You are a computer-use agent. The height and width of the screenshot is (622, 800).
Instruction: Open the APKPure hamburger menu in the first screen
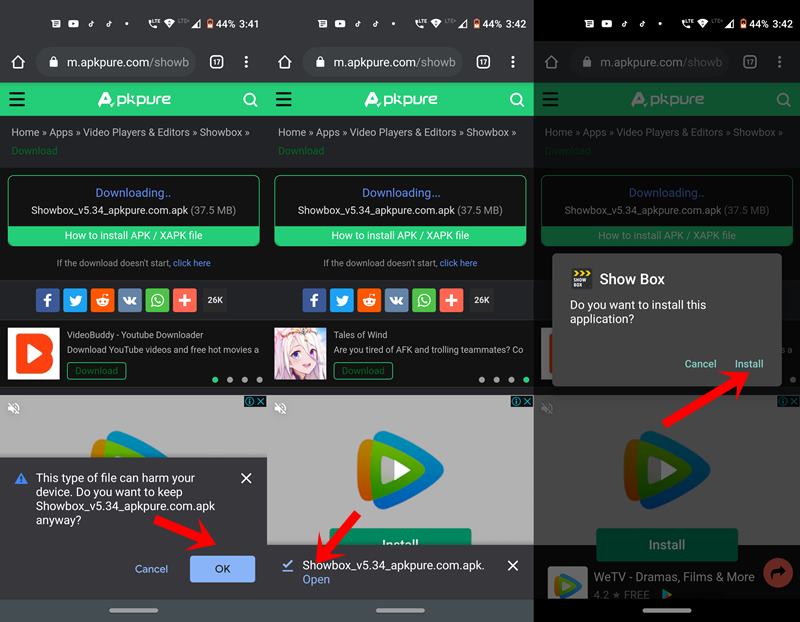pyautogui.click(x=17, y=99)
